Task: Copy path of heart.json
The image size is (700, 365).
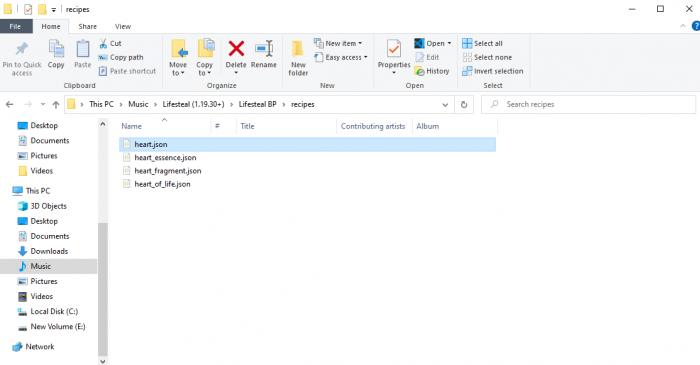Action: [x=121, y=57]
